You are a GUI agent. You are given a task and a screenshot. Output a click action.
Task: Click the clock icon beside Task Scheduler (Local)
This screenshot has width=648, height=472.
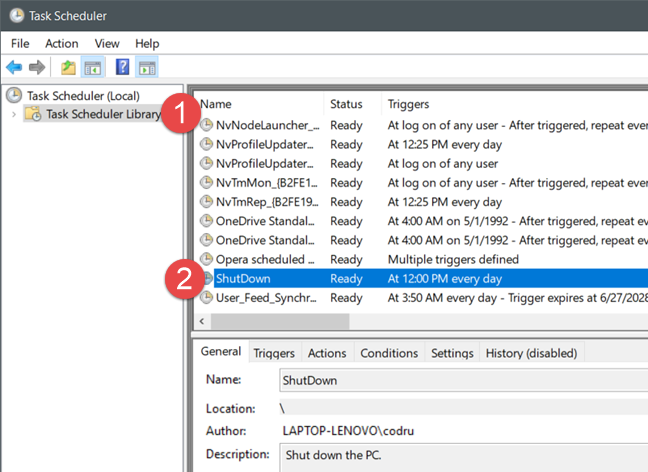14,95
